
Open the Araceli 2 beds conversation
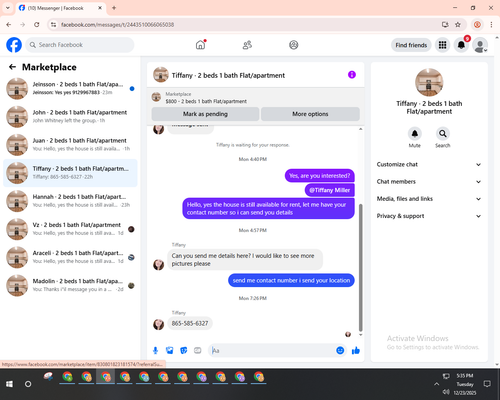point(70,257)
